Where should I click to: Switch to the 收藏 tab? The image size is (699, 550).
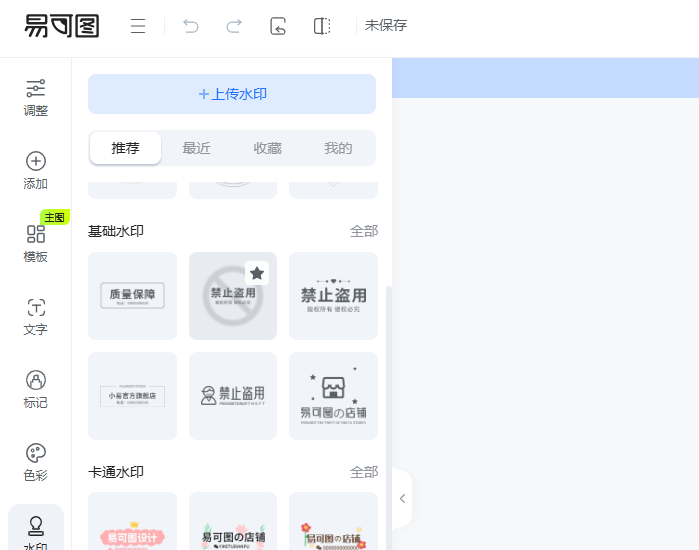click(267, 148)
